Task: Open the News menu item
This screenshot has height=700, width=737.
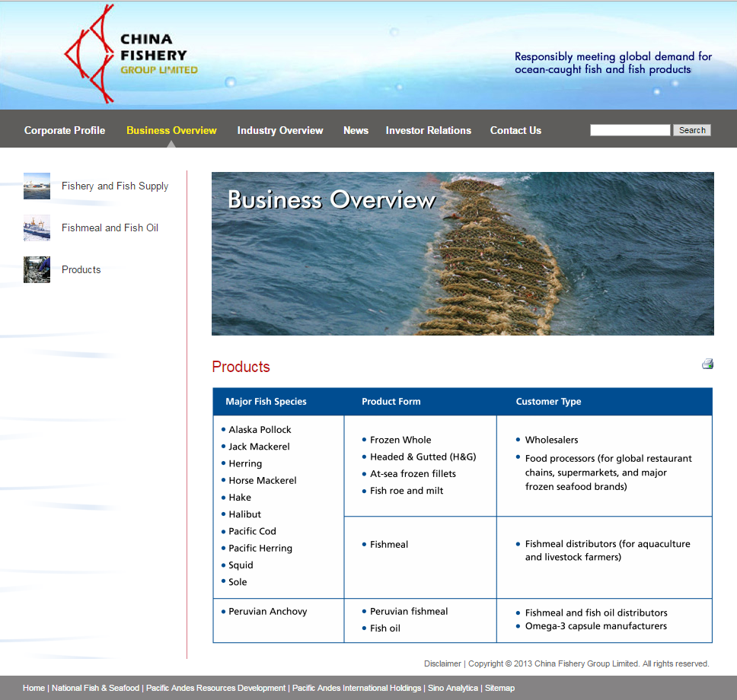Action: 356,131
